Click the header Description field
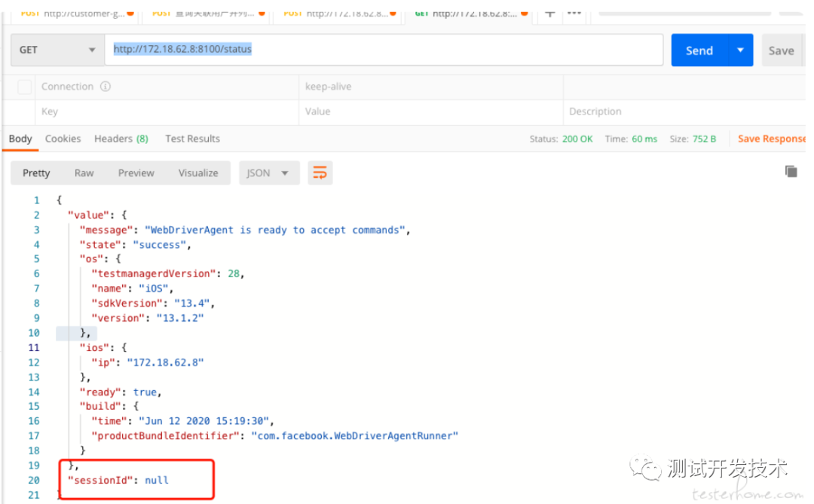Image resolution: width=814 pixels, height=504 pixels. coord(684,111)
